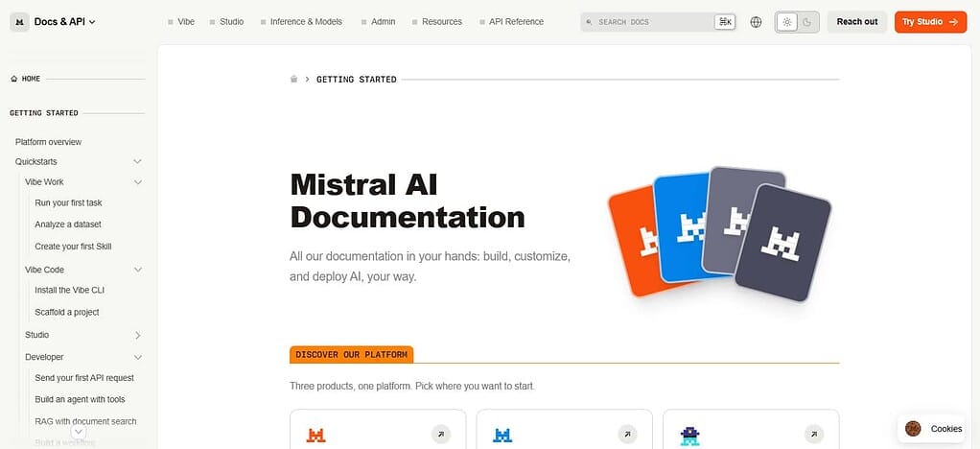Collapse the Quickstarts section chevron
980x449 pixels.
(137, 162)
